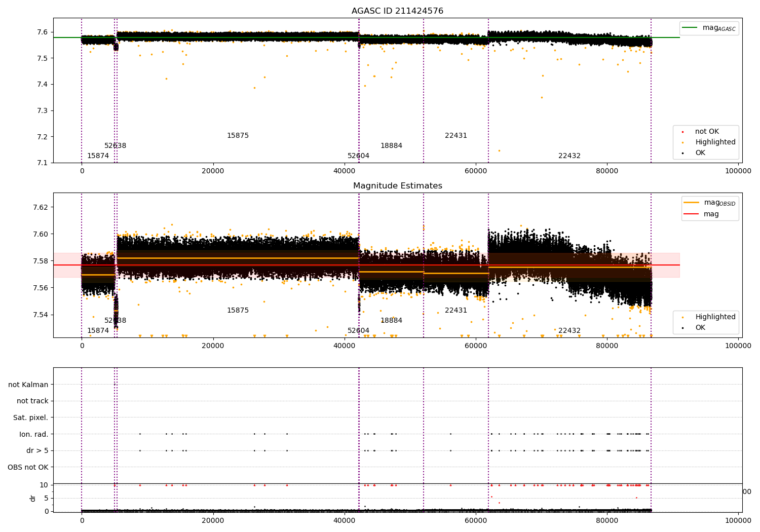Click tick label 10 on dr axis
This screenshot has height=532, width=760.
pyautogui.click(x=44, y=485)
